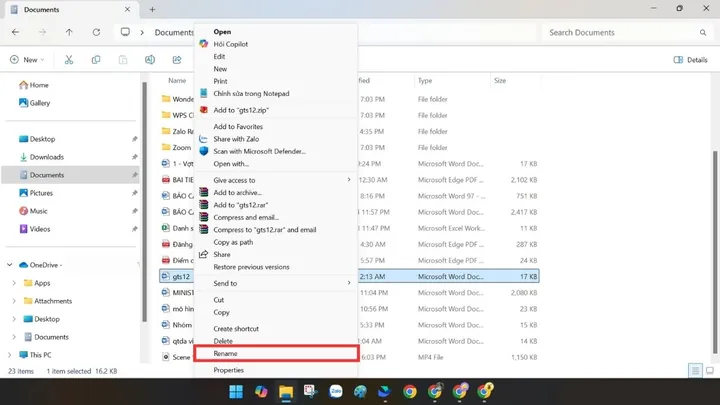720x405 pixels.
Task: Unpin Desktop using its pin icon
Action: click(134, 139)
